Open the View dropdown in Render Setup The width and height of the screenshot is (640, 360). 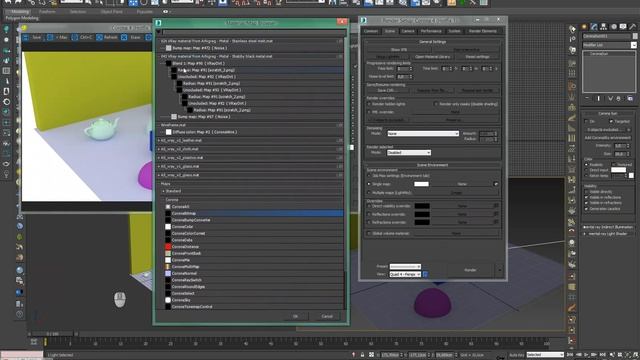click(x=405, y=274)
